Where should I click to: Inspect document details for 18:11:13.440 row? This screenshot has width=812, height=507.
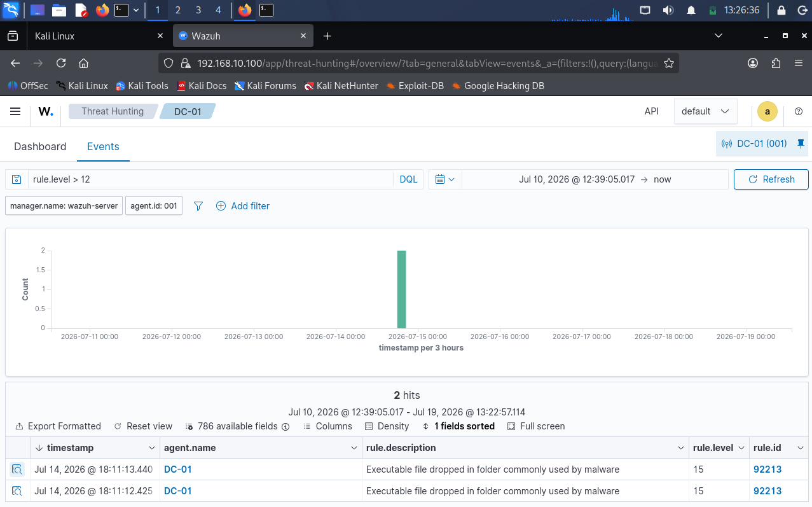coord(17,469)
